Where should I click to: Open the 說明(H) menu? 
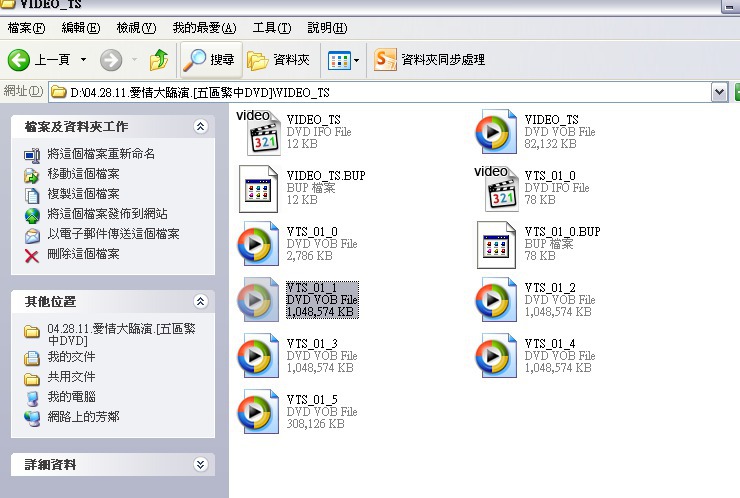[x=327, y=28]
